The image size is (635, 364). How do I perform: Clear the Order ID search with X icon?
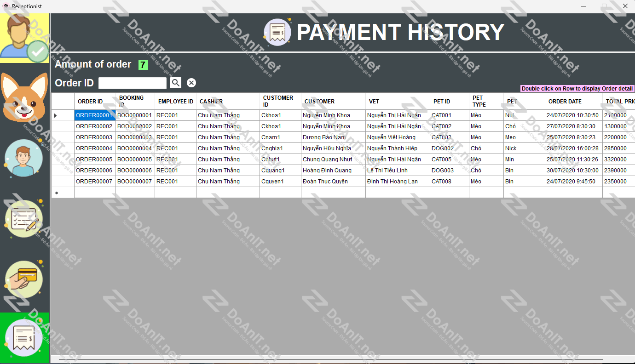191,83
